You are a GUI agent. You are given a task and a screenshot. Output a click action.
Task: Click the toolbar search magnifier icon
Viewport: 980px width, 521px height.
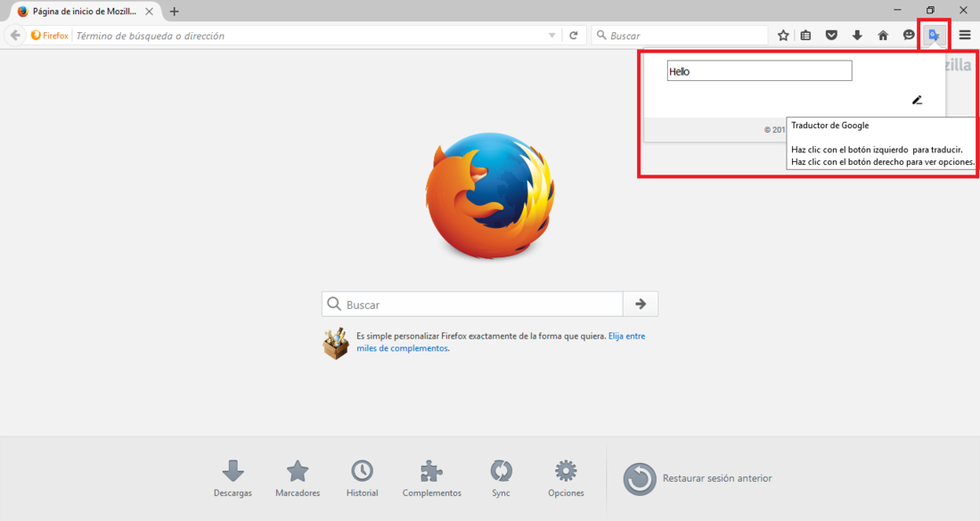[x=601, y=36]
